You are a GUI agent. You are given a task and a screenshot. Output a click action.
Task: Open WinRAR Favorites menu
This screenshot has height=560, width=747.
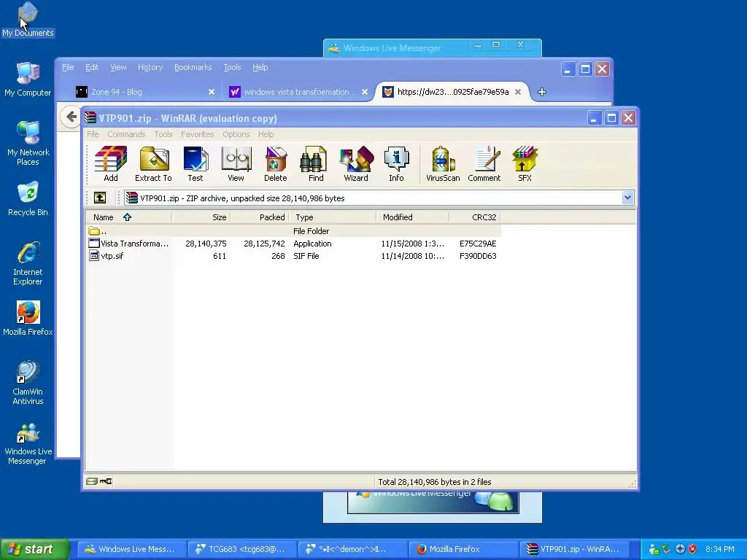pyautogui.click(x=197, y=134)
